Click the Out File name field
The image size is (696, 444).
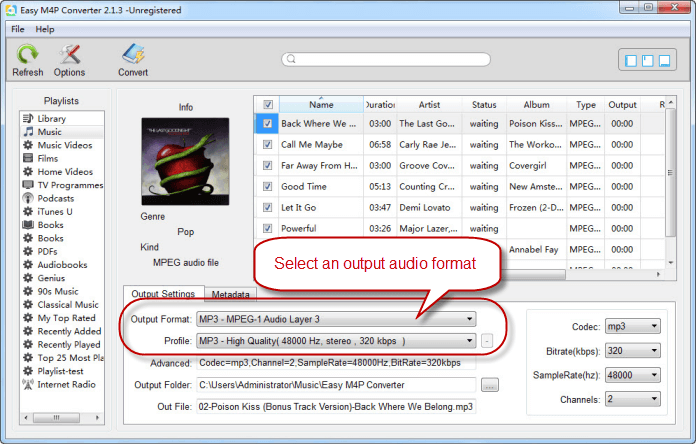tap(336, 407)
